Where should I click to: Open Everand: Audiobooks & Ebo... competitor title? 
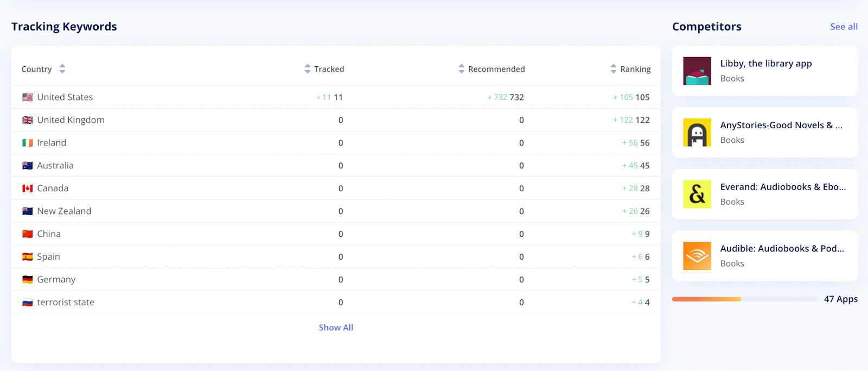(783, 187)
